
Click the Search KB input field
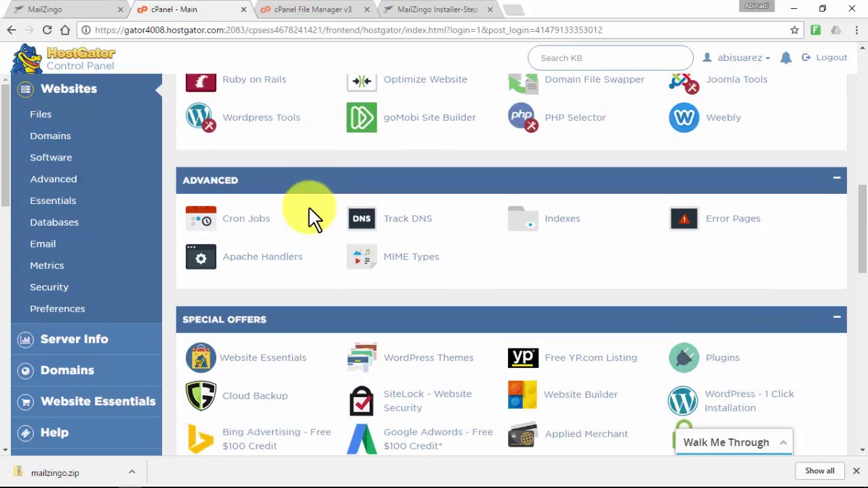[610, 58]
